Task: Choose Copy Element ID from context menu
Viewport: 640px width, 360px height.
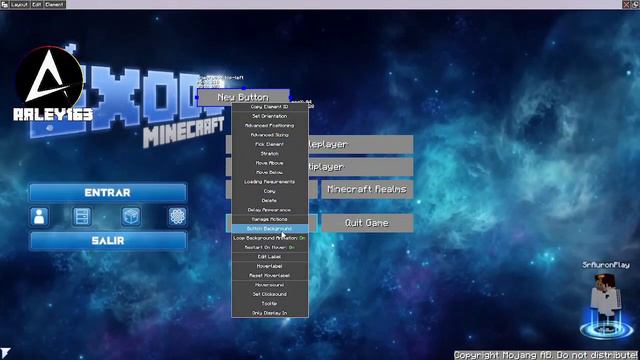Action: (270, 107)
